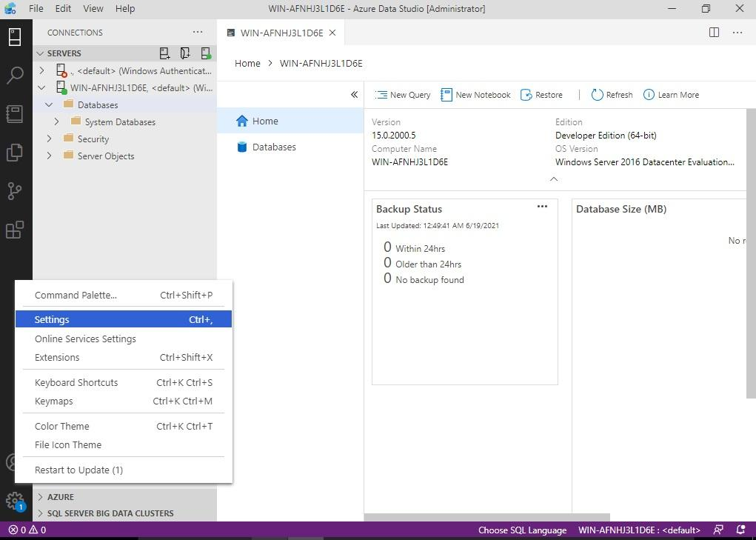Open the File menu

[x=36, y=9]
